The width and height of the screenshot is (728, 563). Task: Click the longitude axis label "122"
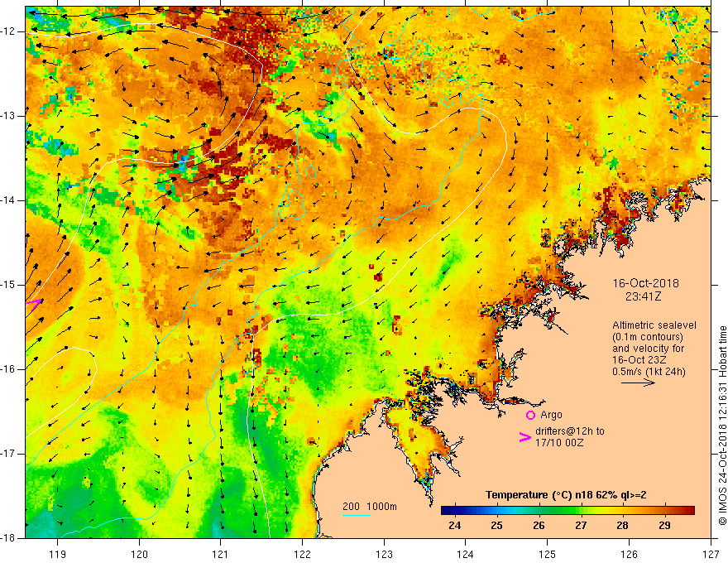(302, 554)
